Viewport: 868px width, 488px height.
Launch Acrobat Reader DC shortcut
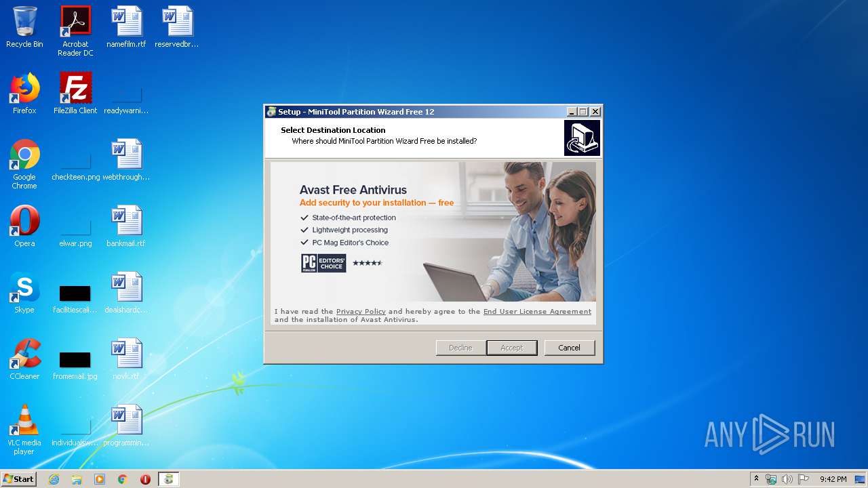click(75, 31)
